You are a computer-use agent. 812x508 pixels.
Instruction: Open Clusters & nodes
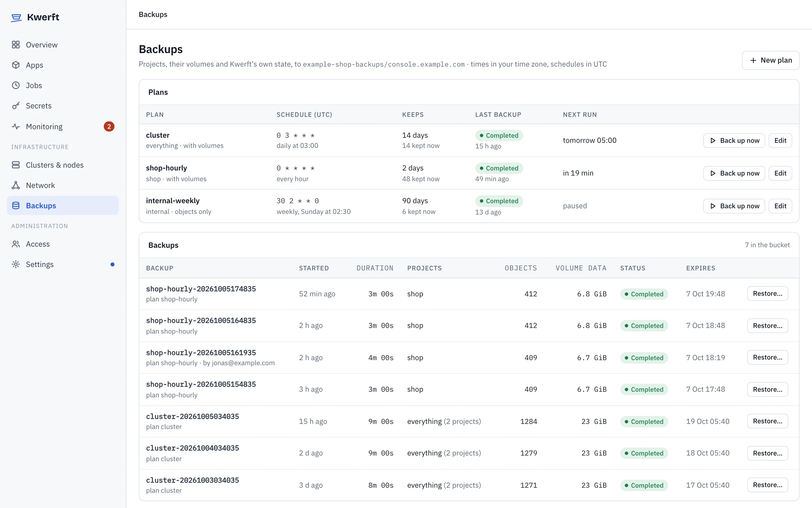click(63, 165)
